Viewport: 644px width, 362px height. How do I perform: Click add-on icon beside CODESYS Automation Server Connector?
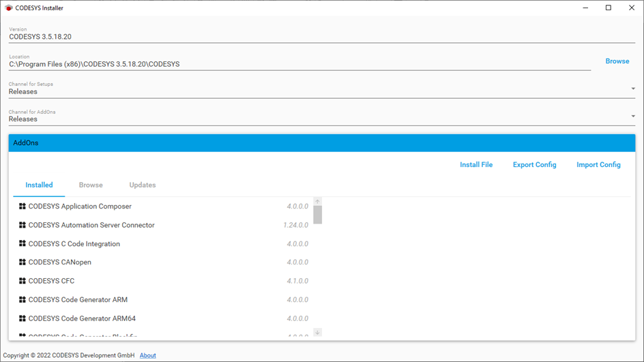(x=23, y=225)
